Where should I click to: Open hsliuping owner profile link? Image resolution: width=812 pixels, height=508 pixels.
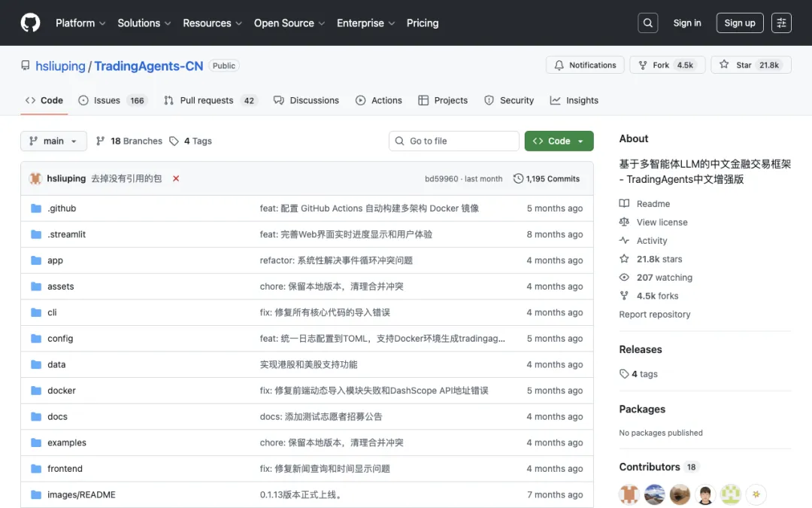(60, 65)
